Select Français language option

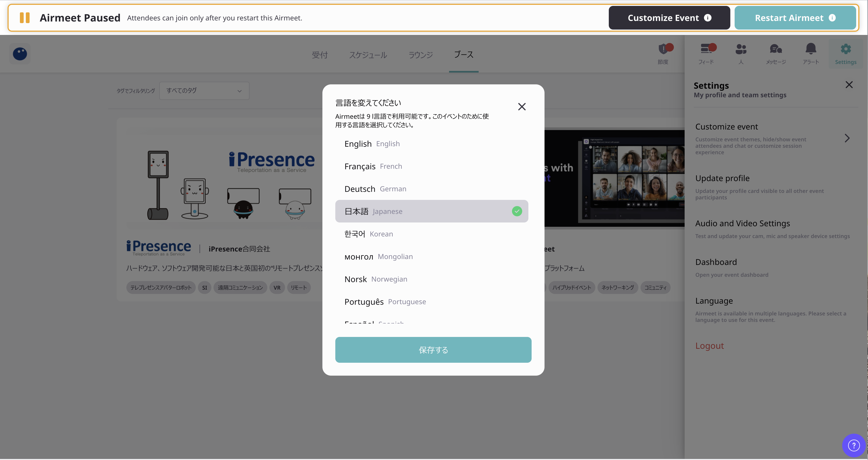coord(432,166)
